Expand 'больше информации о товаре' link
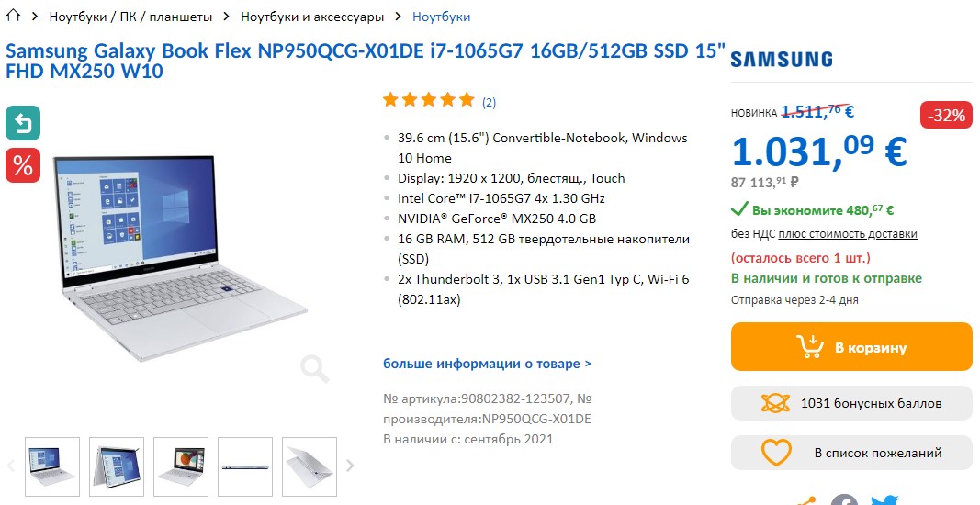Viewport: 980px width, 505px height. point(487,364)
